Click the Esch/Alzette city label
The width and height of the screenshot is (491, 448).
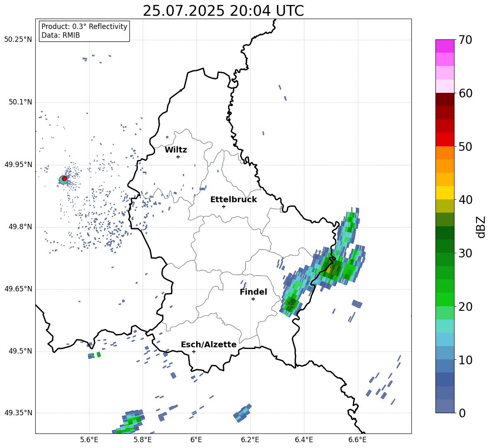(x=209, y=344)
